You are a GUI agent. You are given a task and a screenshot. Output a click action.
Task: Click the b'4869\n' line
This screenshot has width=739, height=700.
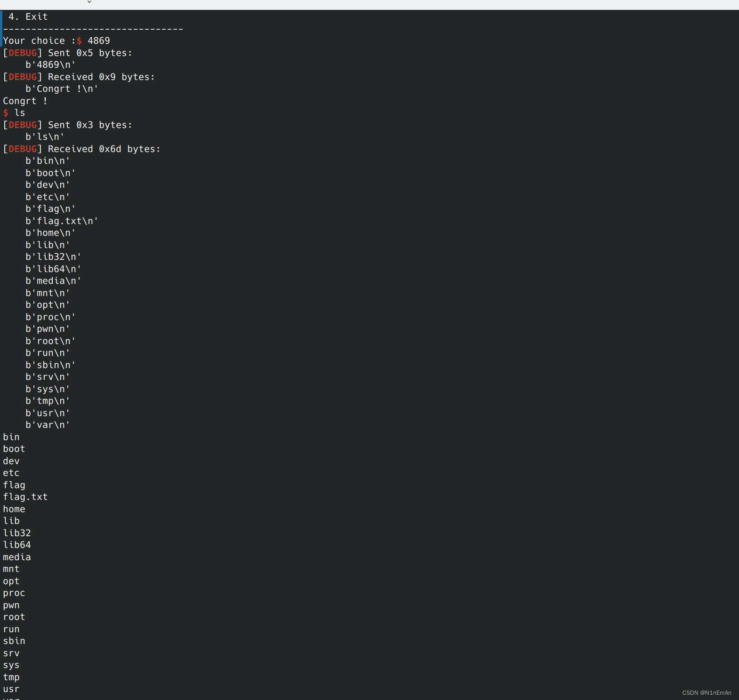50,64
